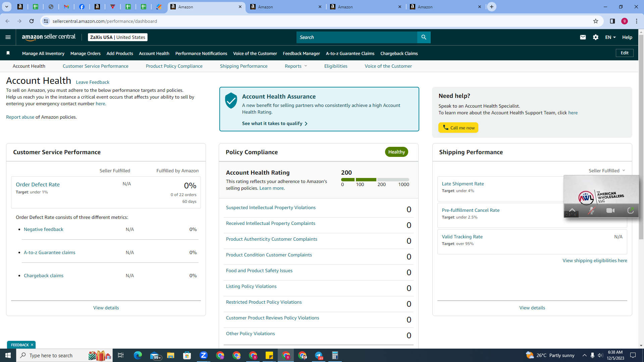Click Leave Feedback link
Image resolution: width=644 pixels, height=362 pixels.
point(93,82)
